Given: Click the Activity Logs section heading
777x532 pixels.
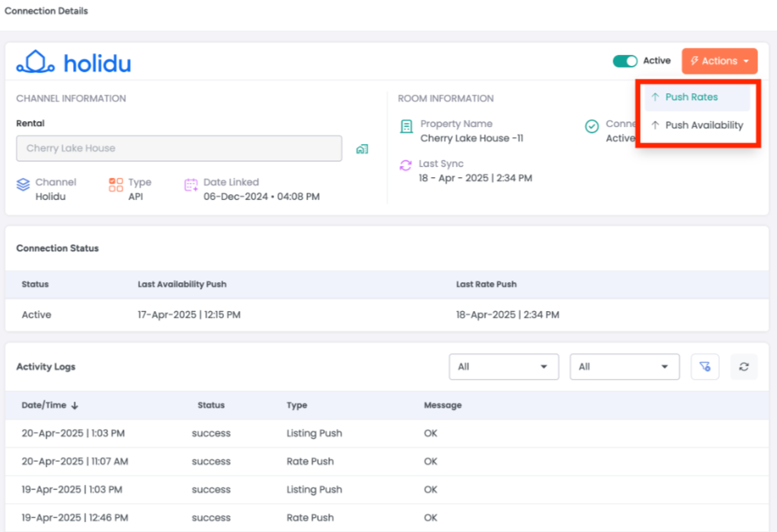Looking at the screenshot, I should pos(45,367).
